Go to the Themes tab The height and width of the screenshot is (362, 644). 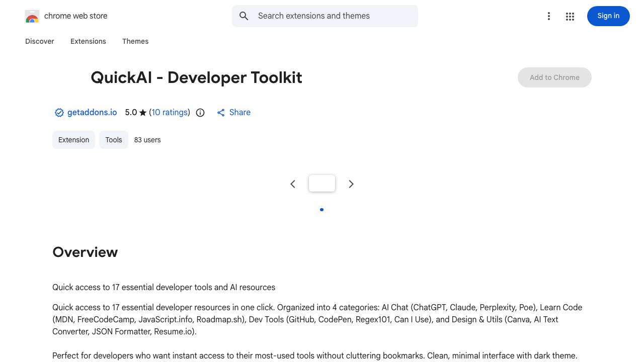[x=135, y=41]
